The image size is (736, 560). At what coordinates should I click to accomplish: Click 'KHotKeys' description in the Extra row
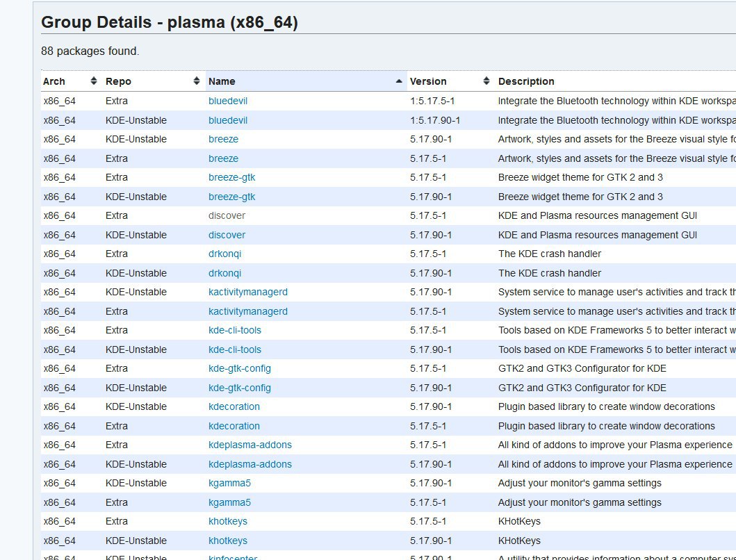tap(519, 522)
